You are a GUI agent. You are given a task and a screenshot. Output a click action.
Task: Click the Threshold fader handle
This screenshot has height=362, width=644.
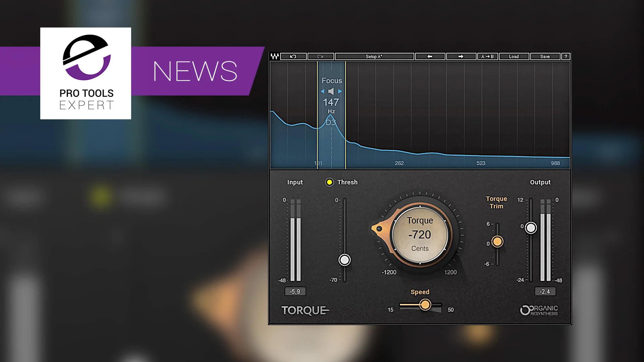[344, 260]
